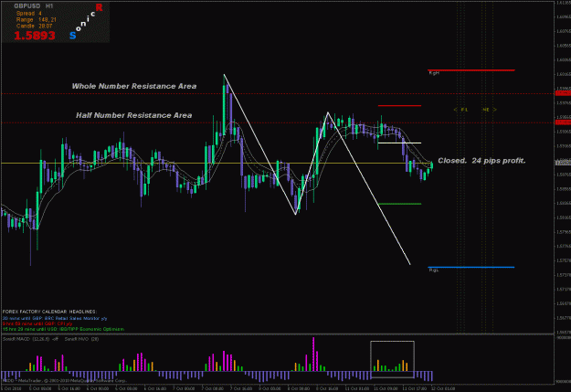Select the blue RgL range low line
The image size is (571, 392).
pyautogui.click(x=471, y=267)
